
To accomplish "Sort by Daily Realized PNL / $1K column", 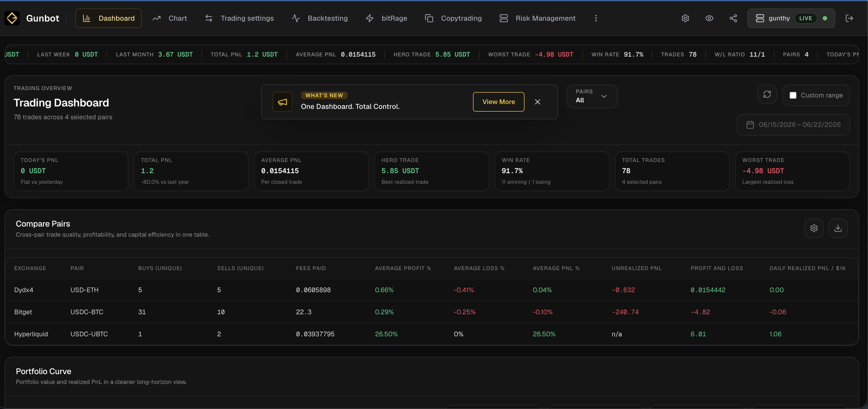I will (x=807, y=268).
